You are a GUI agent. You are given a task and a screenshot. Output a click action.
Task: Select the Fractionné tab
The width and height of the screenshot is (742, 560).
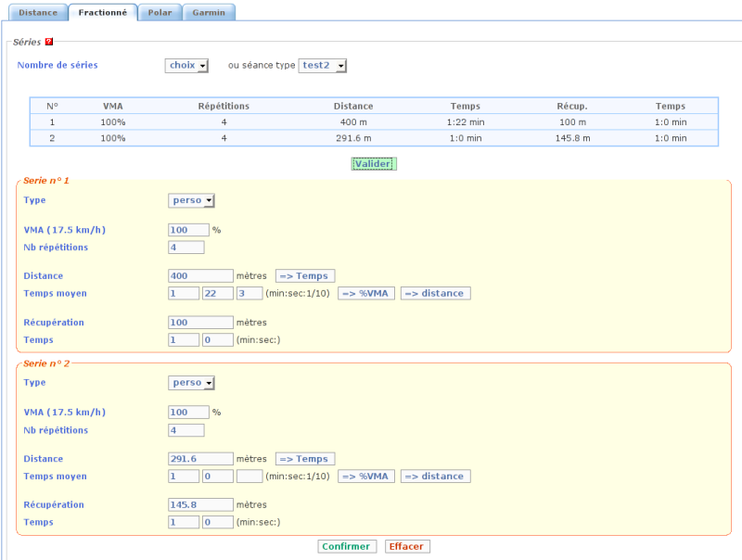[x=103, y=13]
